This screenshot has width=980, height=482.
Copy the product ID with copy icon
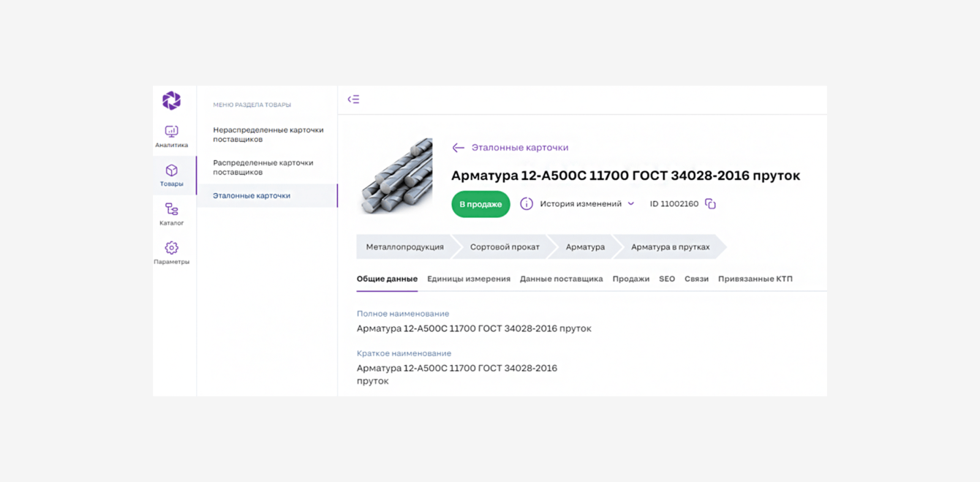(x=710, y=204)
